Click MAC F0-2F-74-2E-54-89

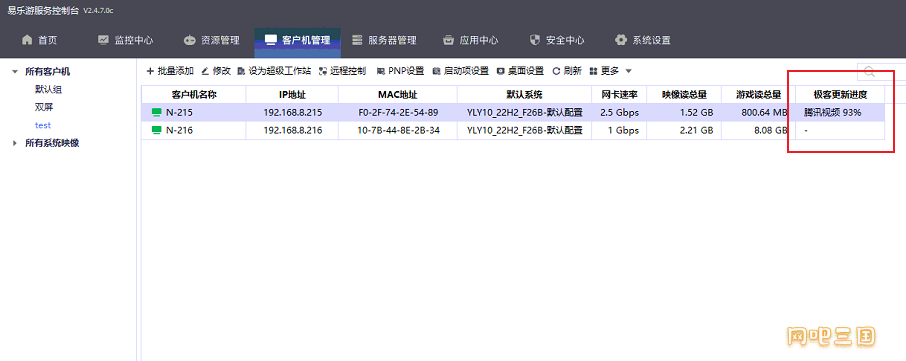(398, 113)
